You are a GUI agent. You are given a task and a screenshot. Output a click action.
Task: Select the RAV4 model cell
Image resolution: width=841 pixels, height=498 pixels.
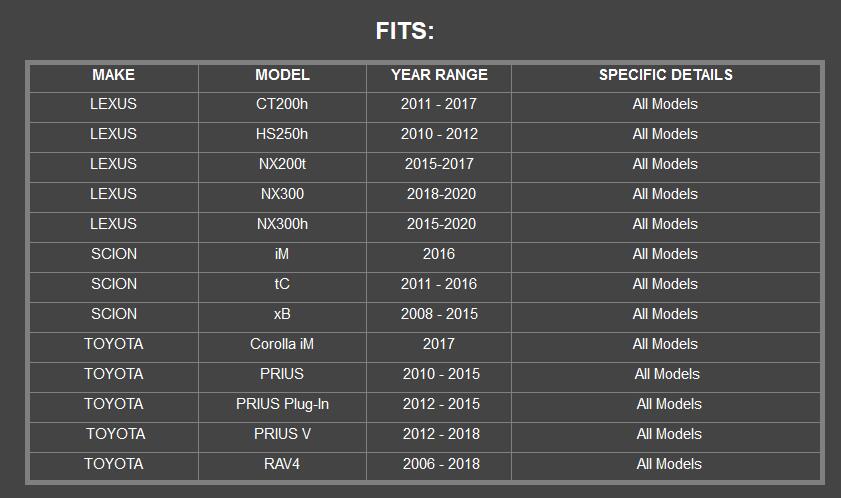(282, 464)
